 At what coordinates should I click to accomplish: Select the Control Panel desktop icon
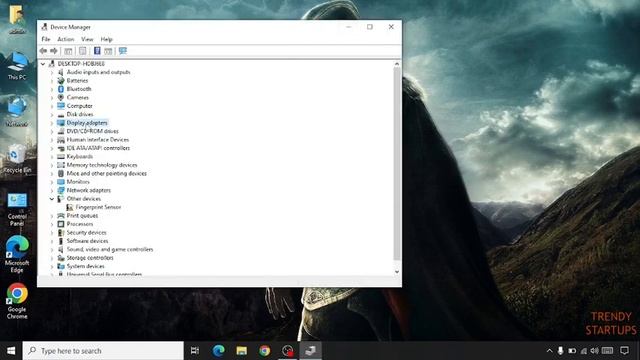pyautogui.click(x=17, y=209)
